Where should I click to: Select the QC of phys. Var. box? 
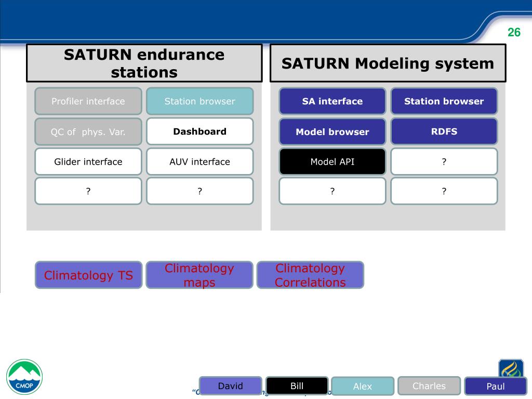click(88, 131)
